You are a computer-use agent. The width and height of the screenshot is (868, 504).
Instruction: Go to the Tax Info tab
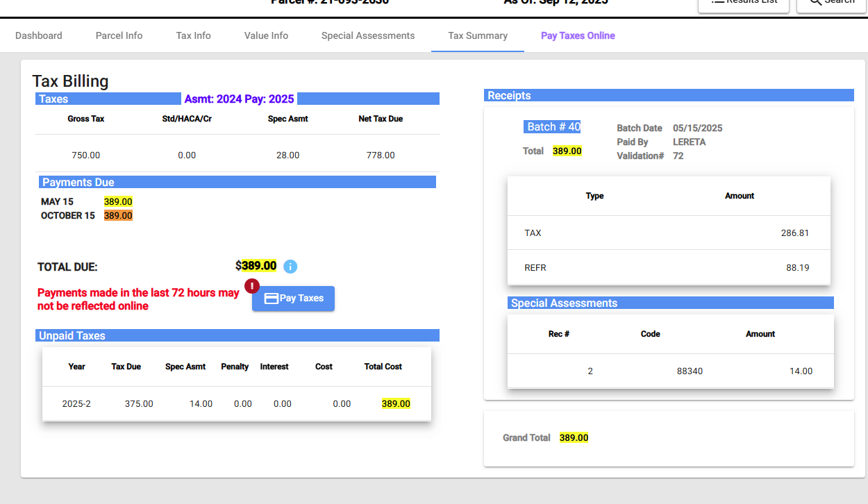tap(193, 35)
